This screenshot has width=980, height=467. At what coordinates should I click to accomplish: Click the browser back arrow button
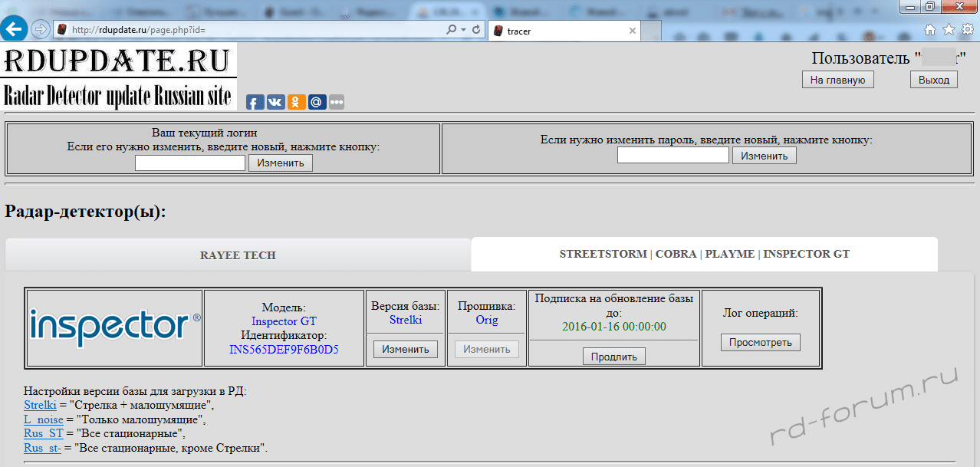coord(15,30)
